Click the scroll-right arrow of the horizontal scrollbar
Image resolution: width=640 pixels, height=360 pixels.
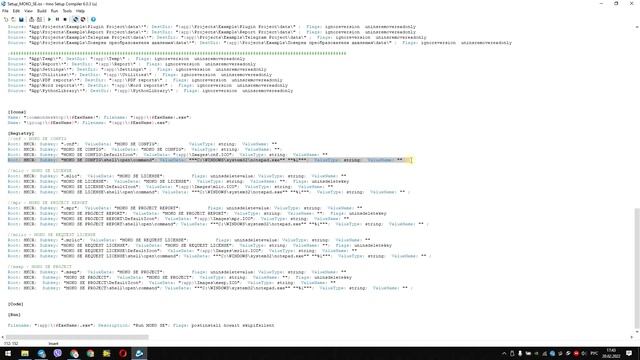[x=632, y=337]
